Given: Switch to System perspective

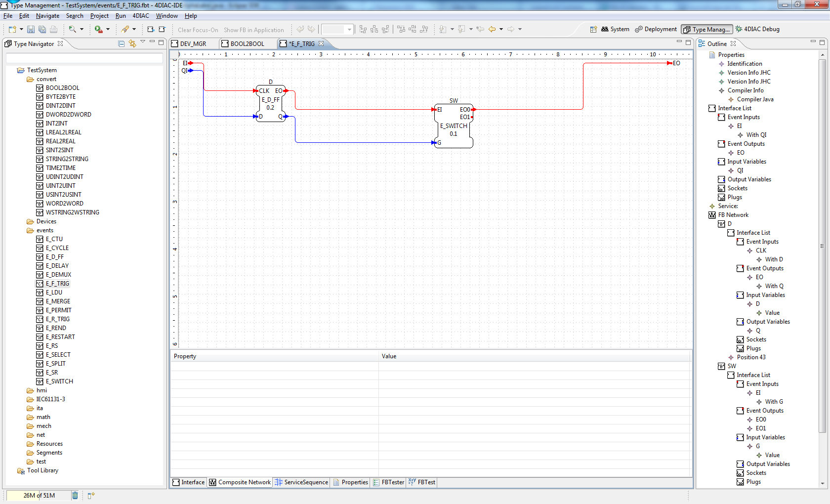Looking at the screenshot, I should [x=615, y=29].
